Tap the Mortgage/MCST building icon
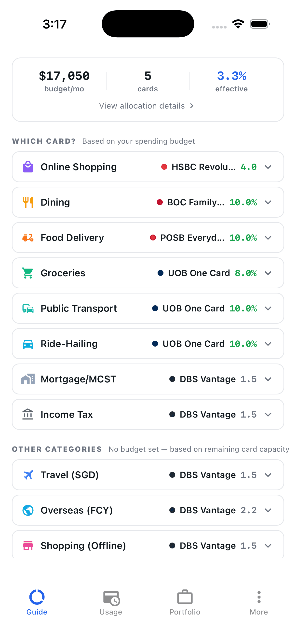The image size is (296, 644). tap(28, 379)
